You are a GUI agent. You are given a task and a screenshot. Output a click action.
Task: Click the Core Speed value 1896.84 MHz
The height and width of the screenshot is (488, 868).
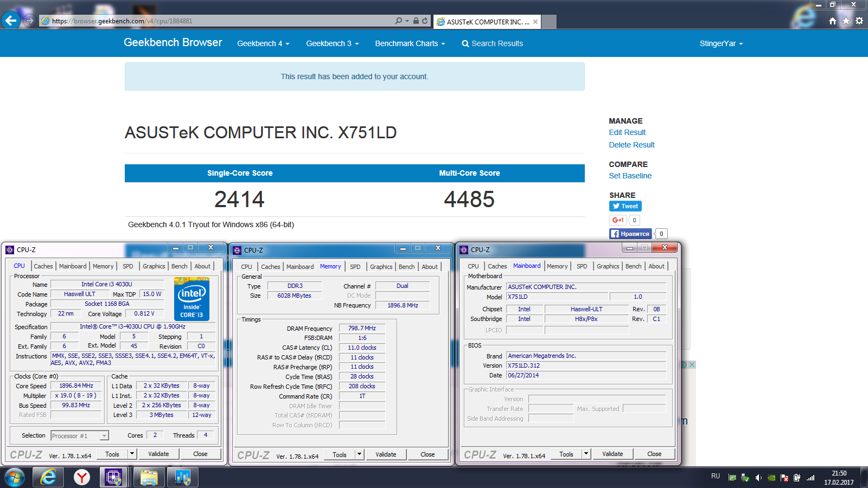pos(76,386)
